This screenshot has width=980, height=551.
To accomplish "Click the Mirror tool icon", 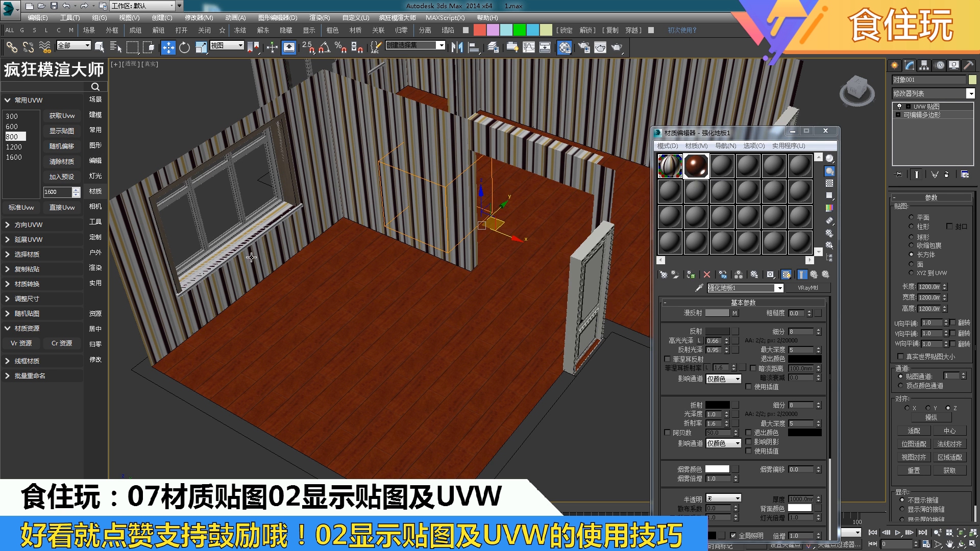I will pyautogui.click(x=457, y=47).
